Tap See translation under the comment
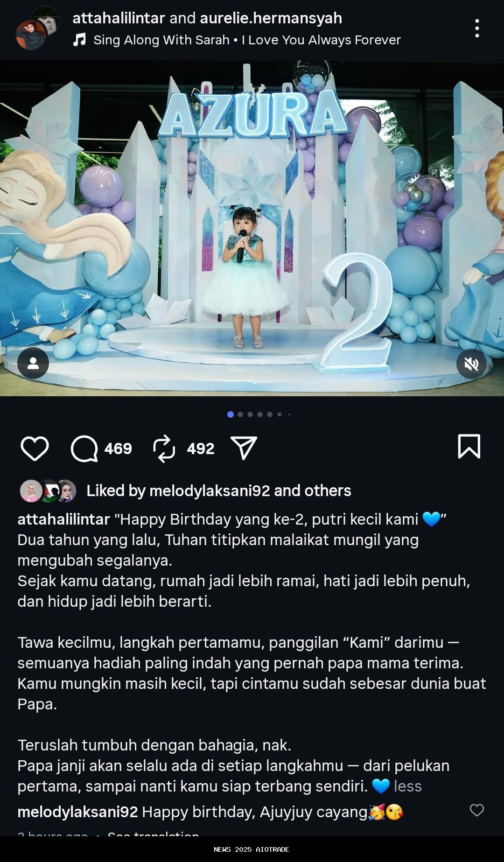This screenshot has height=862, width=504. (x=153, y=835)
